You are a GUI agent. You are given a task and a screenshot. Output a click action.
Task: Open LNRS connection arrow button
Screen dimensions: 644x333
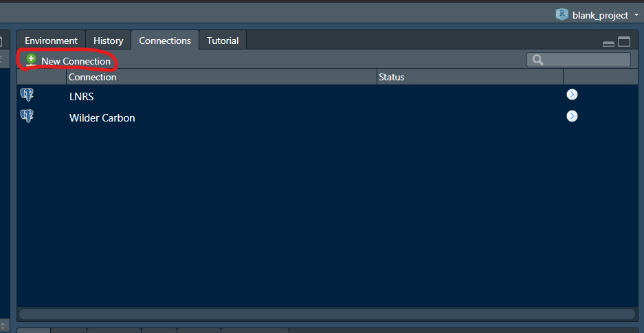click(572, 95)
